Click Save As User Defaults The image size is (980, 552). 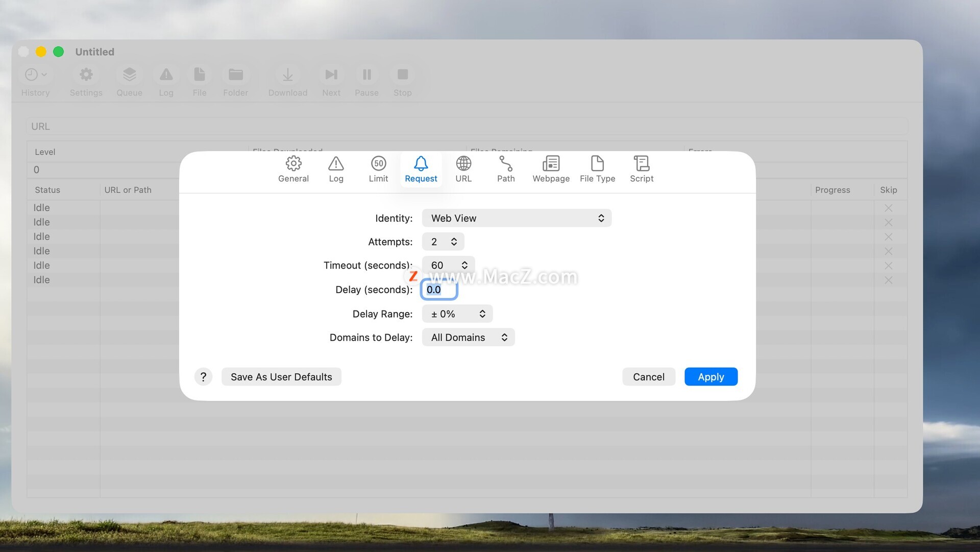281,377
